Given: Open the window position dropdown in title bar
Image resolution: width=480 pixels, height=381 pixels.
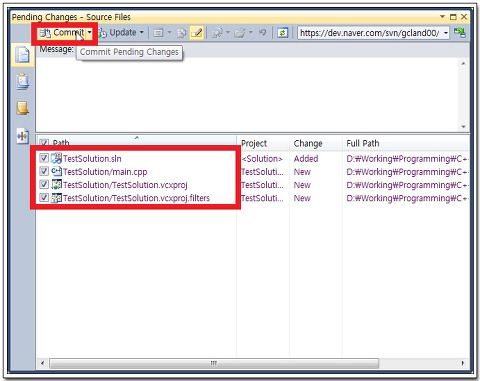Looking at the screenshot, I should click(442, 16).
